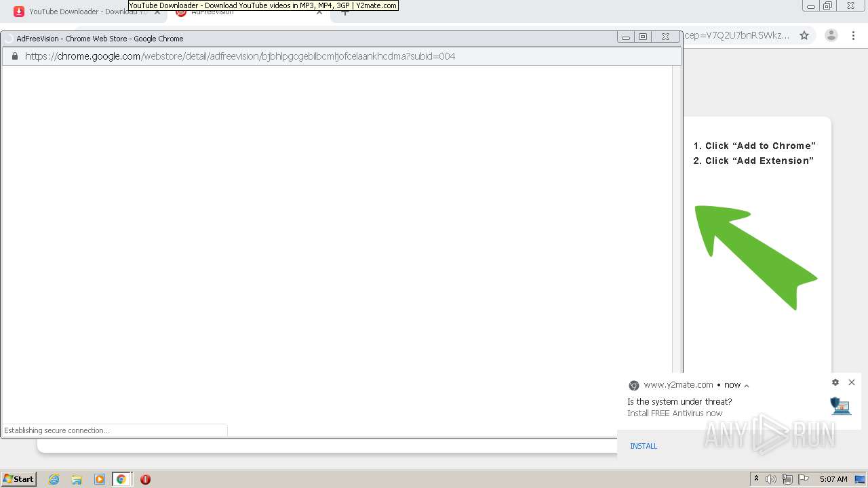
Task: Open a new browser tab
Action: tap(344, 12)
